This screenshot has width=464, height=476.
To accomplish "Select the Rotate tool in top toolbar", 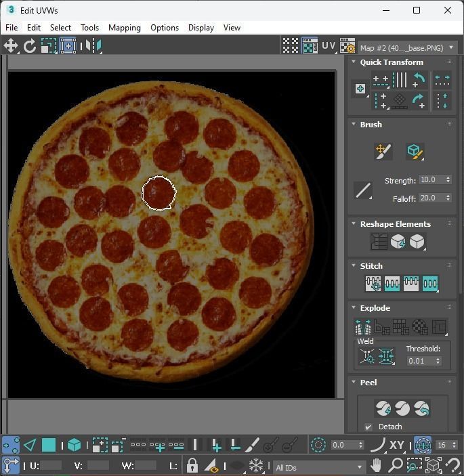I will (30, 46).
